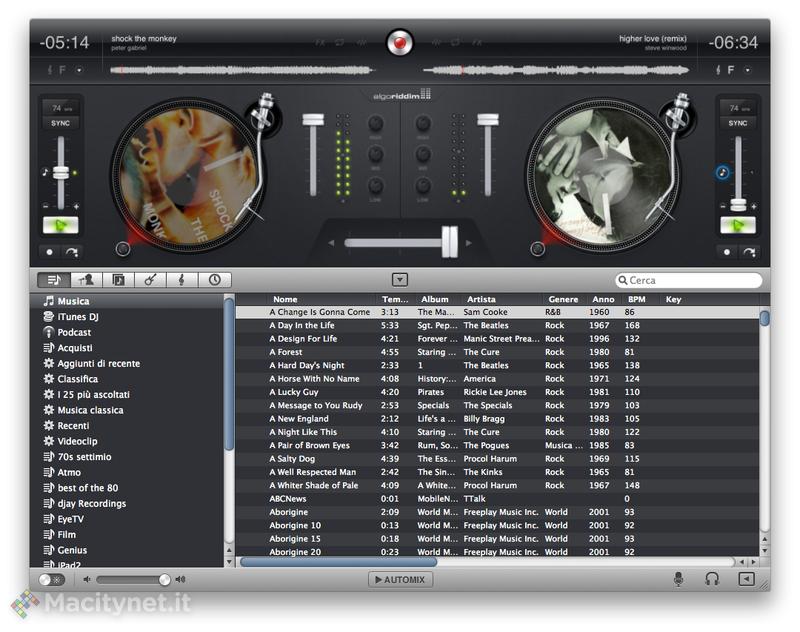
Task: Show history clock view in library toolbar
Action: [x=215, y=280]
